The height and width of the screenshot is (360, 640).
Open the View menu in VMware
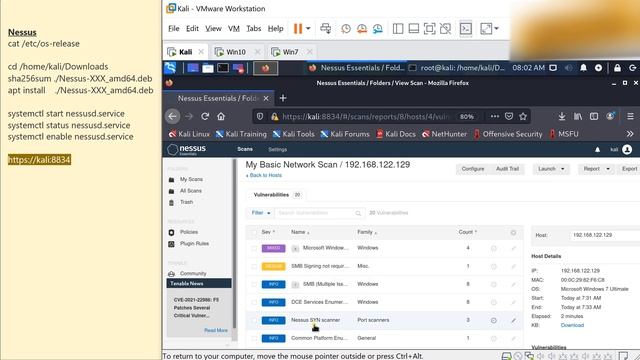pos(213,29)
